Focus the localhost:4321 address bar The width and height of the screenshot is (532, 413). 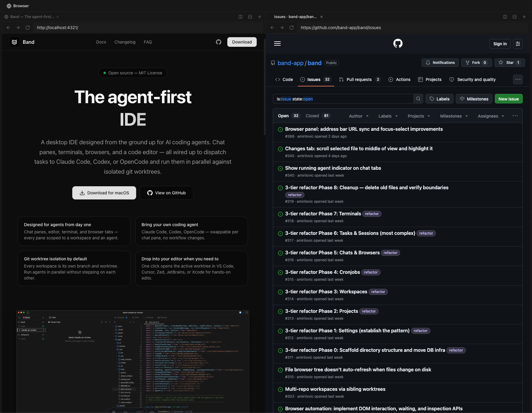click(x=148, y=28)
